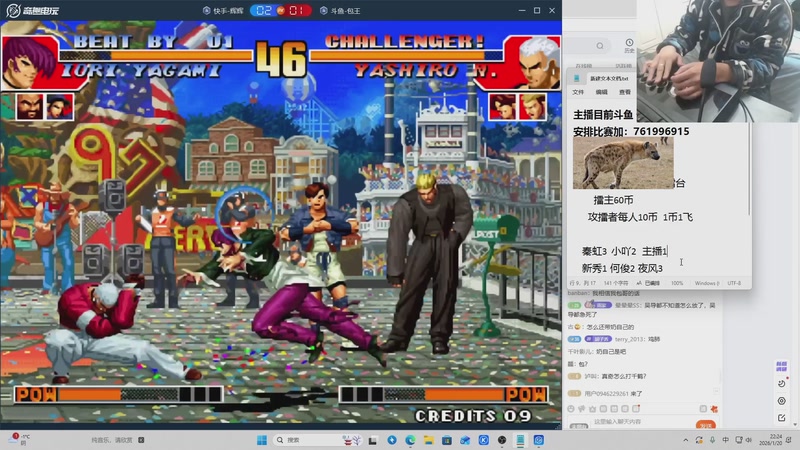Screen dimensions: 800x450
Task: Click the text line 擂主60币
Action: coord(613,200)
